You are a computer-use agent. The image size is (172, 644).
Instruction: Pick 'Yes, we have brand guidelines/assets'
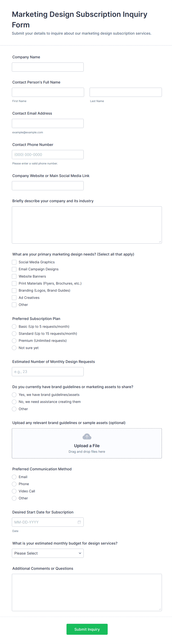pos(14,395)
